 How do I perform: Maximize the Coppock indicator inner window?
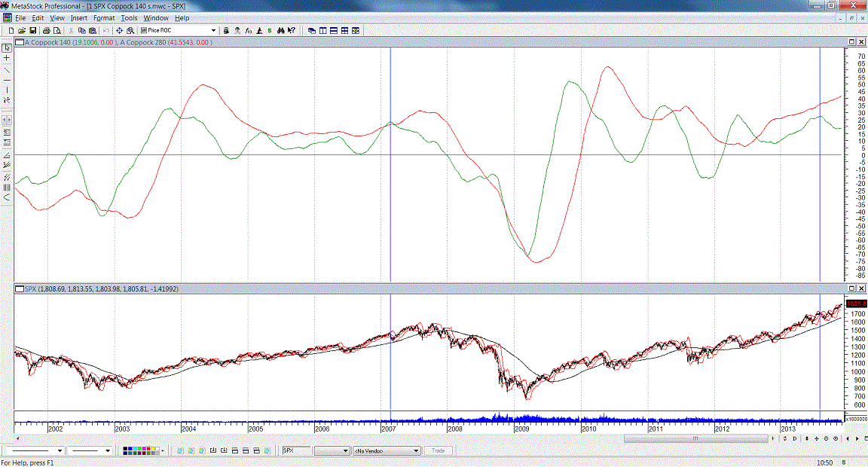click(852, 42)
